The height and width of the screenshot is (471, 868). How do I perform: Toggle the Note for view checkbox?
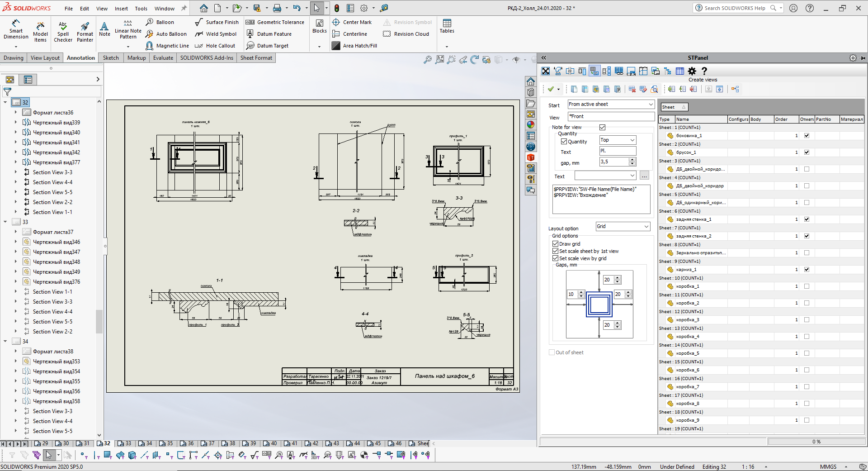pos(602,127)
